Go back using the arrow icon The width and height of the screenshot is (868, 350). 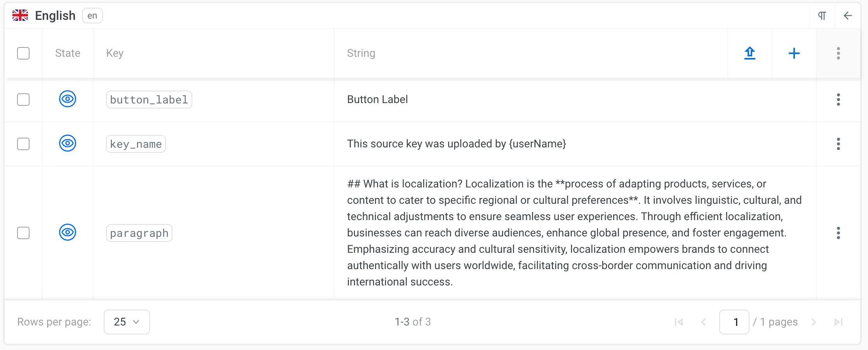pyautogui.click(x=847, y=16)
